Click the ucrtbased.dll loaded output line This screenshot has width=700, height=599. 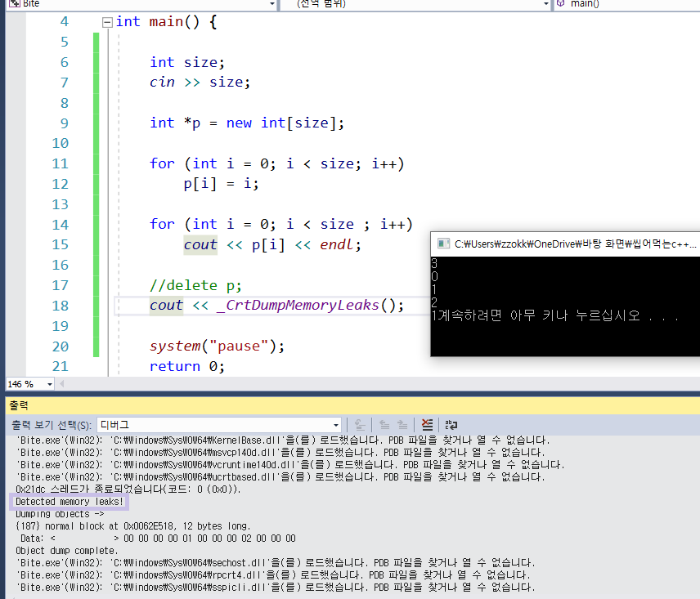280,477
